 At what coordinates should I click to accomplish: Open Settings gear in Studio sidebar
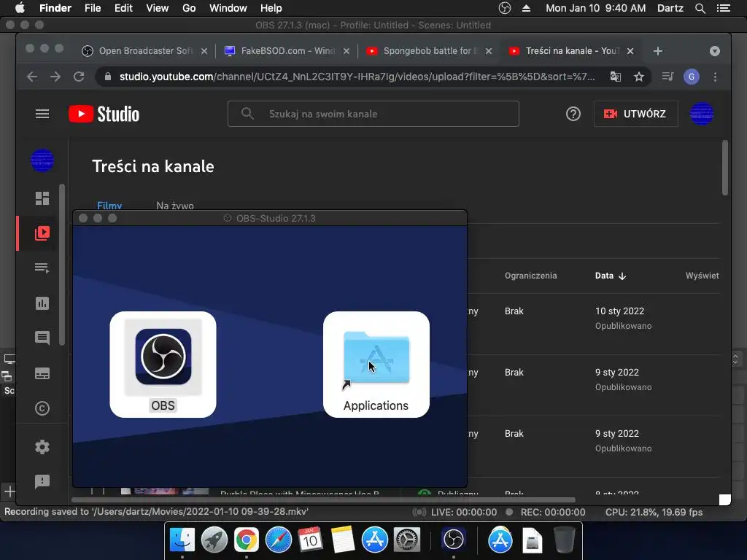pyautogui.click(x=42, y=447)
